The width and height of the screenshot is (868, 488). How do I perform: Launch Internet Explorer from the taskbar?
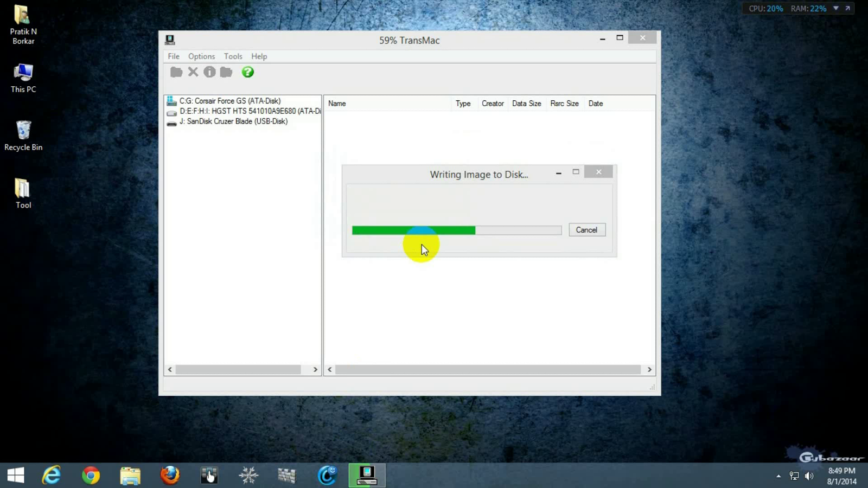[x=52, y=476]
